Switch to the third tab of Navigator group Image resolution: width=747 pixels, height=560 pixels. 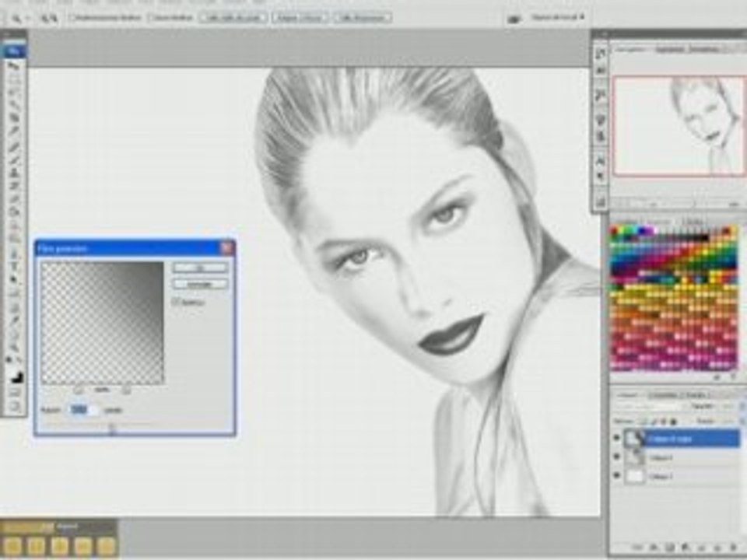coord(705,49)
